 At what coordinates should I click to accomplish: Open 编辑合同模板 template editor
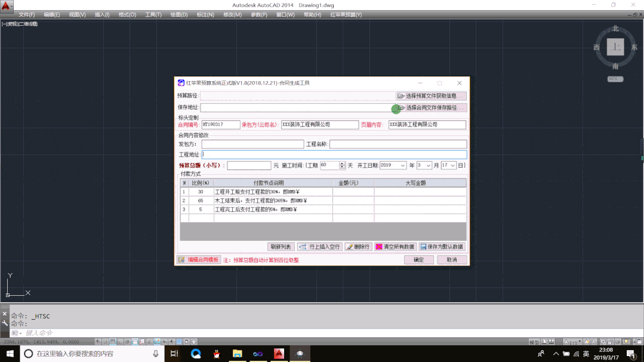(199, 260)
